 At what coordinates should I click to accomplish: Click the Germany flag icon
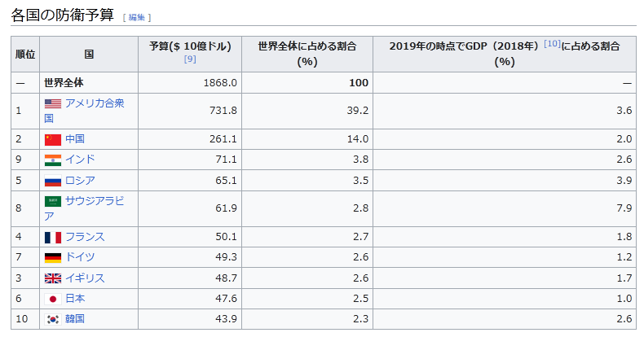pyautogui.click(x=53, y=257)
